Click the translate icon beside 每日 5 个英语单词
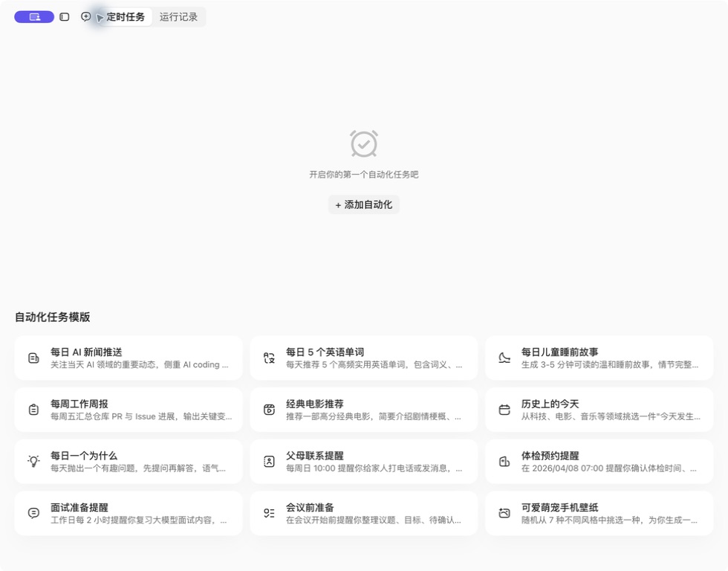 pyautogui.click(x=269, y=358)
